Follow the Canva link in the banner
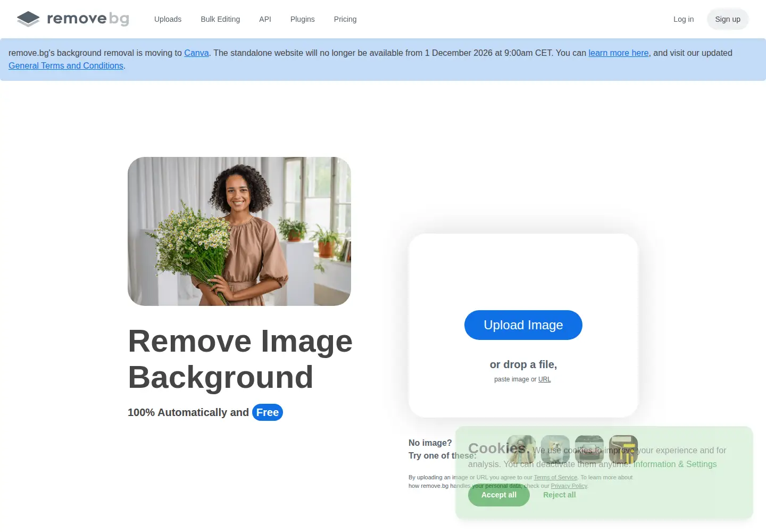 coord(196,53)
